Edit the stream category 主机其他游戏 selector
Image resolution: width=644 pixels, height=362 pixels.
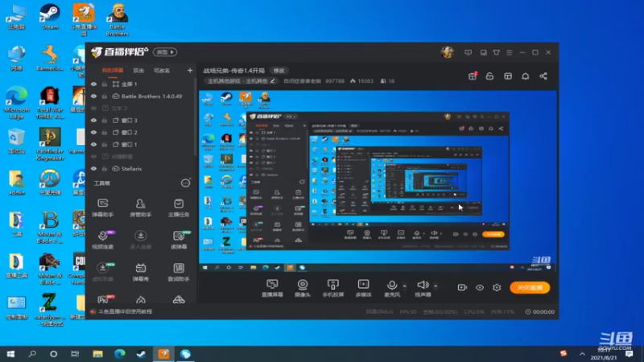[x=241, y=81]
